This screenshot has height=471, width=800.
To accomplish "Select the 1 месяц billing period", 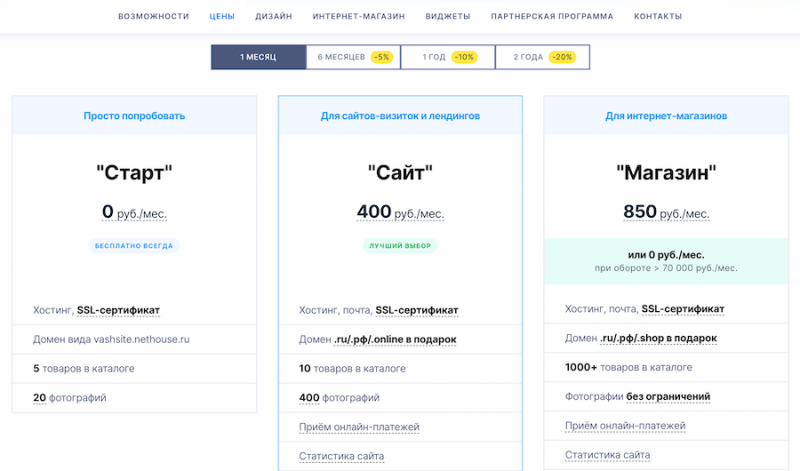I will 258,57.
